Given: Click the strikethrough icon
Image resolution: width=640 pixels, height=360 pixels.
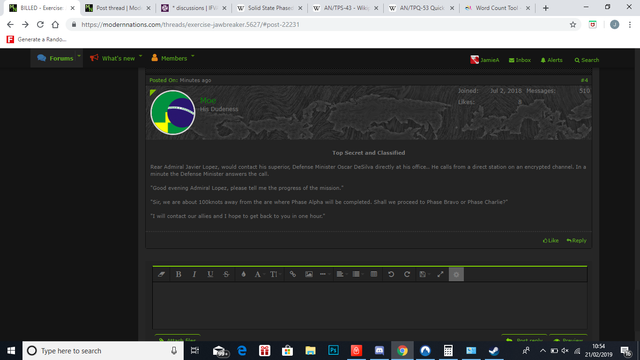Looking at the screenshot, I should coord(226,274).
